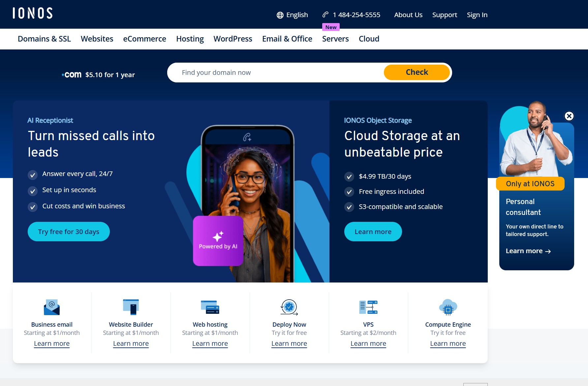Screen dimensions: 588x386
Task: Open the Servers menu
Action: tap(335, 39)
